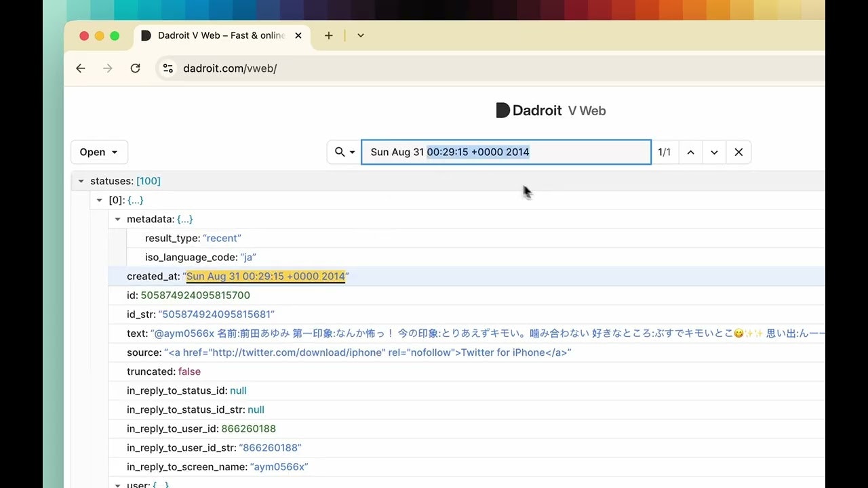Go back with the browser back arrow
868x488 pixels.
click(x=81, y=68)
